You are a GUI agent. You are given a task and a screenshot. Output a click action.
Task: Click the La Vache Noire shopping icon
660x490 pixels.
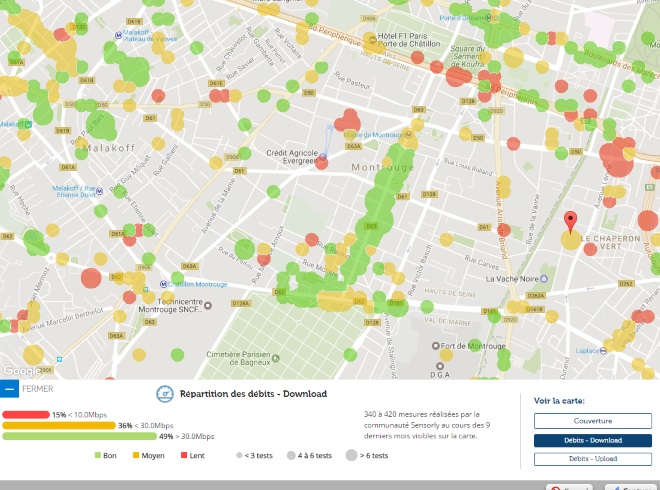[x=543, y=279]
